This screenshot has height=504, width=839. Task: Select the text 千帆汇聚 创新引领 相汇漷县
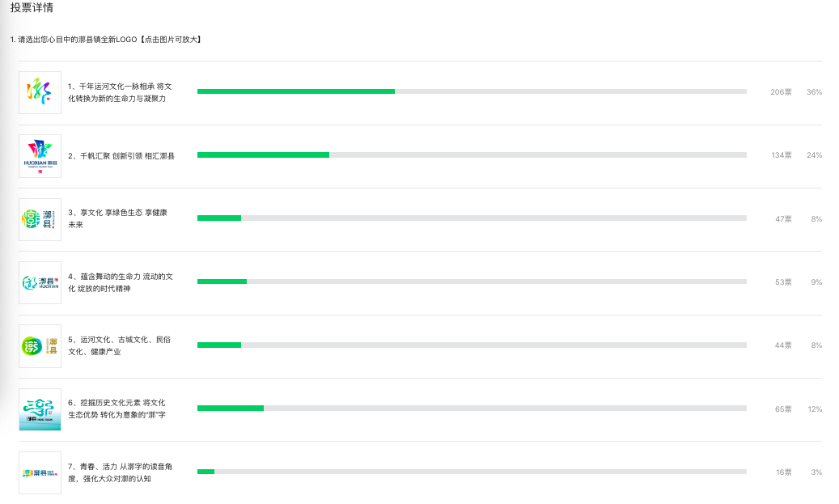coord(127,155)
